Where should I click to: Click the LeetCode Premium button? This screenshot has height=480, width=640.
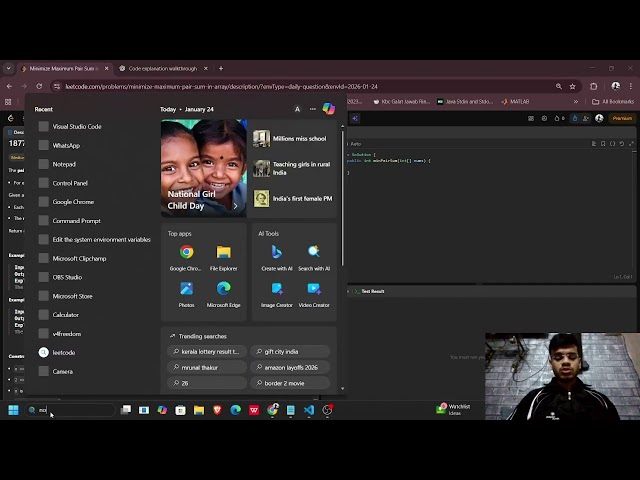click(x=622, y=118)
